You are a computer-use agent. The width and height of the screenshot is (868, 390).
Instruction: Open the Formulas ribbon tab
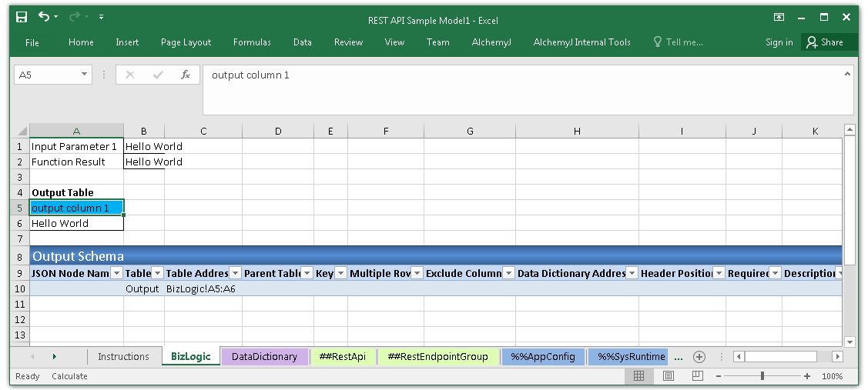click(252, 42)
